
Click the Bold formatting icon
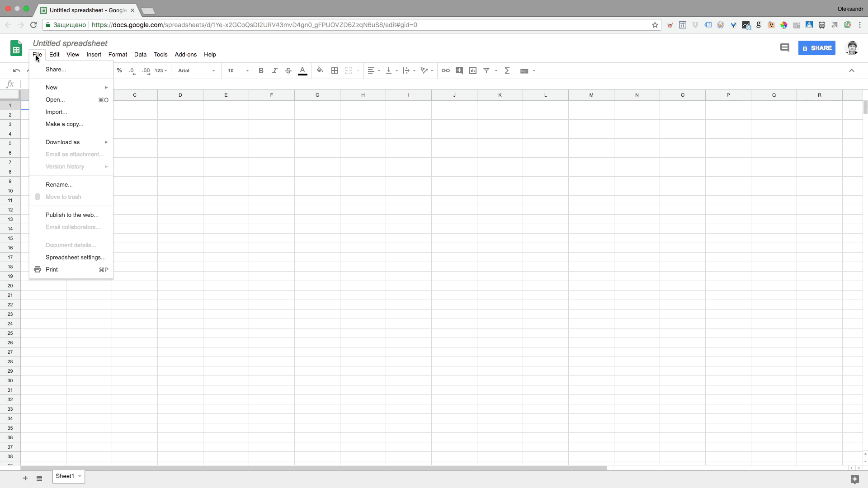261,70
